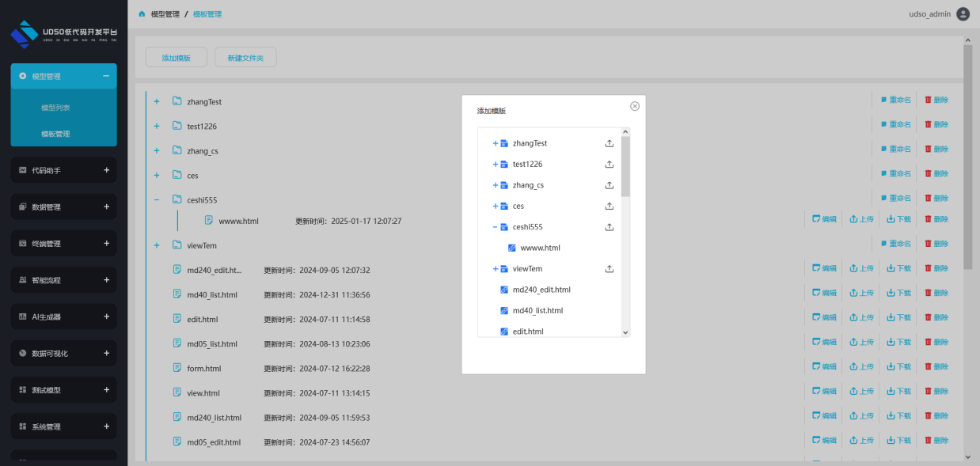Viewport: 980px width, 466px height.
Task: Collapse ceshi555 folder in dialog tree
Action: [496, 227]
